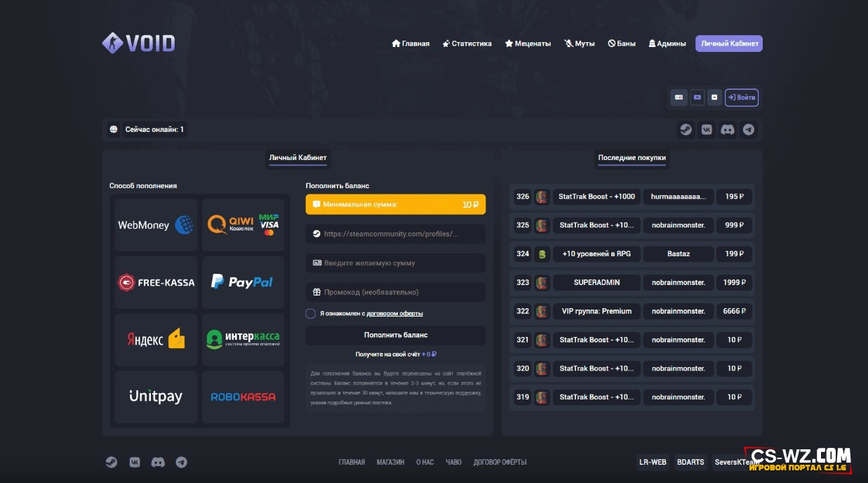This screenshot has height=483, width=868.
Task: Click the avatar icon in purchase row 320
Action: (x=542, y=369)
